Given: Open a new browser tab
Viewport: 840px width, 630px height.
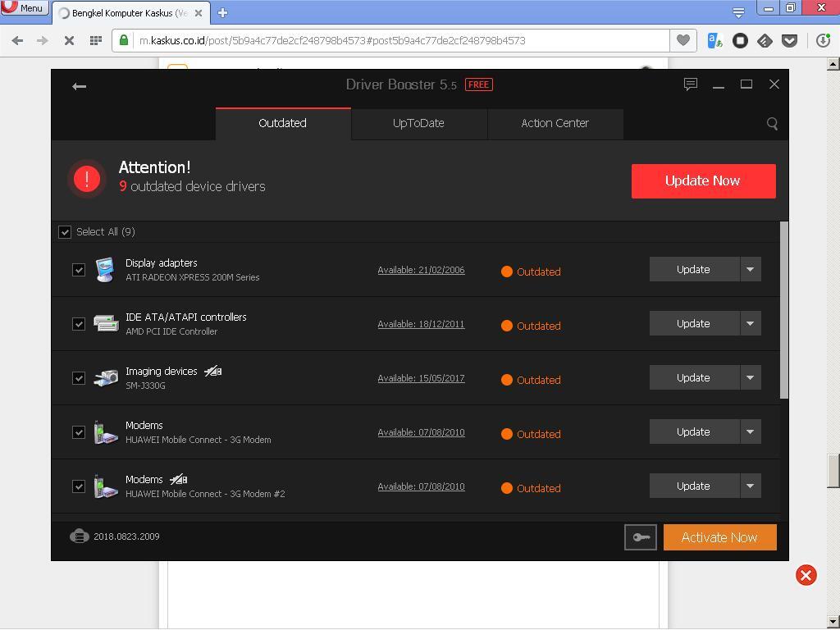Looking at the screenshot, I should [222, 13].
